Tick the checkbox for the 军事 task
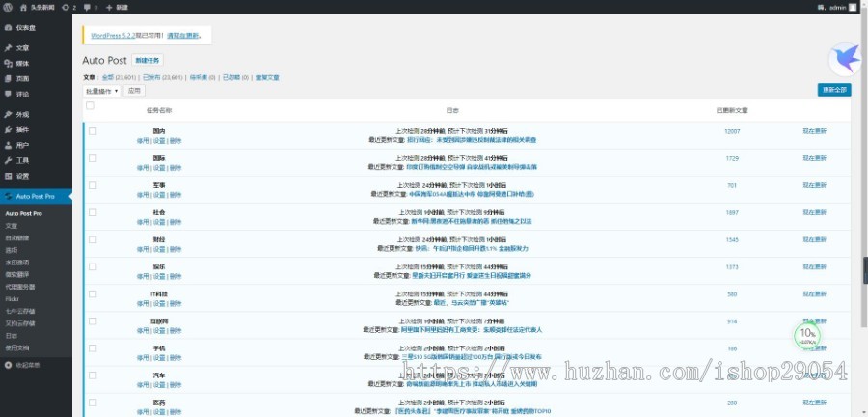 [x=93, y=185]
